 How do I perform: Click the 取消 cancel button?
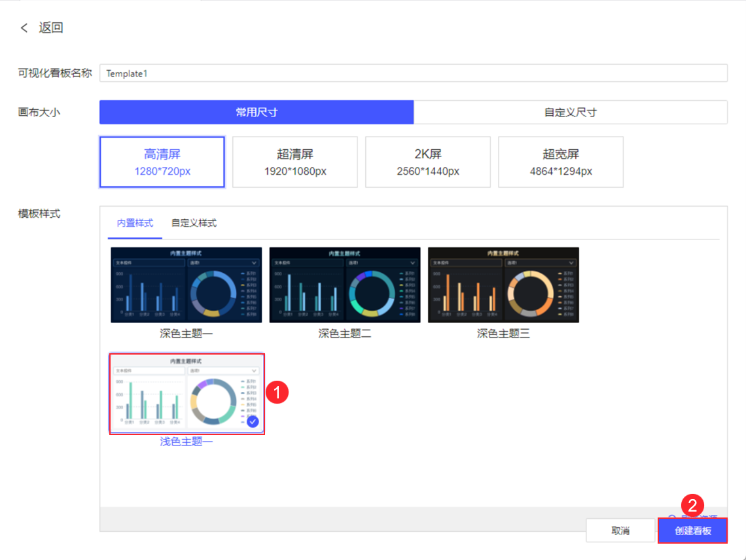tap(620, 531)
